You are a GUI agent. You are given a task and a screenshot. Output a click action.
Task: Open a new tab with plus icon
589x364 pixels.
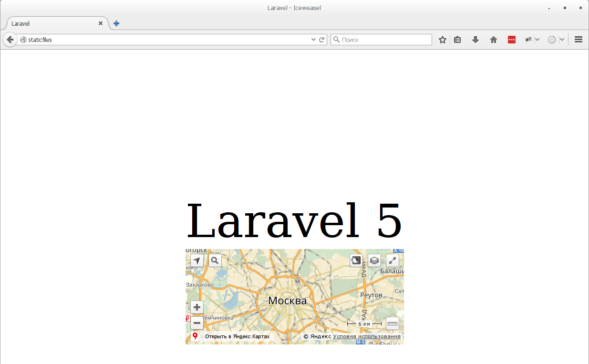tap(116, 23)
